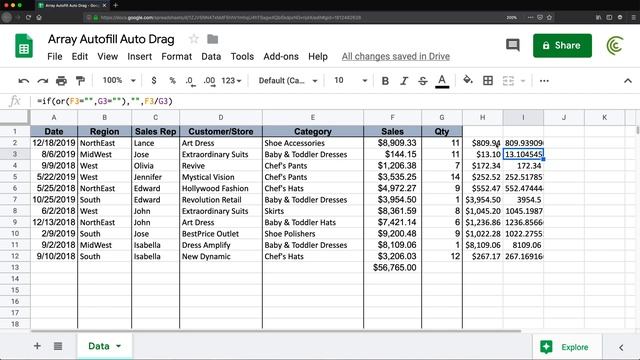Screen dimensions: 640x360
Task: Click the Print icon
Action: click(x=61, y=81)
